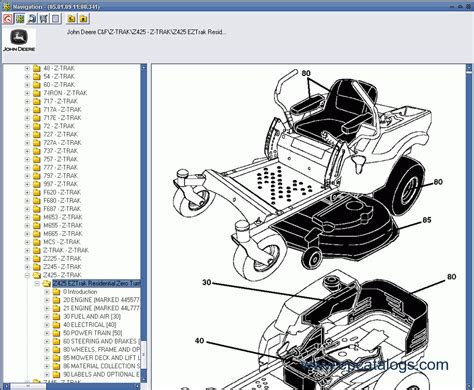Open the magnifier search toolbar icon

coord(32,19)
